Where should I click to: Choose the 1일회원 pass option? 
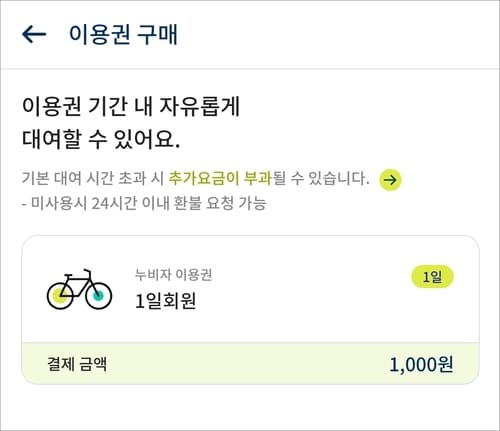coord(165,301)
